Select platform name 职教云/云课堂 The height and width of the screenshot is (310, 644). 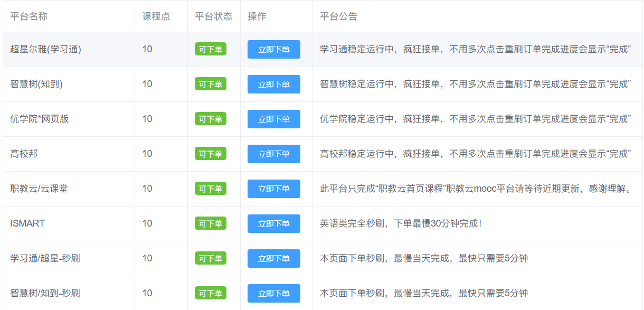pyautogui.click(x=39, y=189)
